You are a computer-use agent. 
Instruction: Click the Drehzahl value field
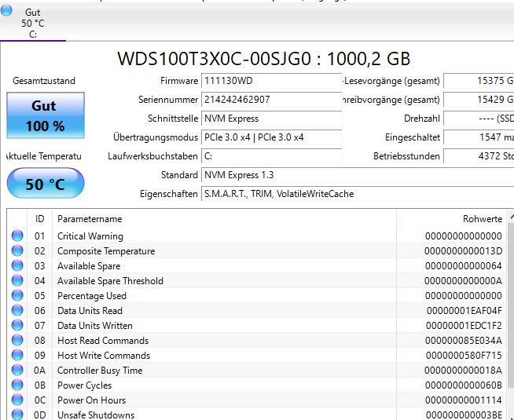point(479,119)
